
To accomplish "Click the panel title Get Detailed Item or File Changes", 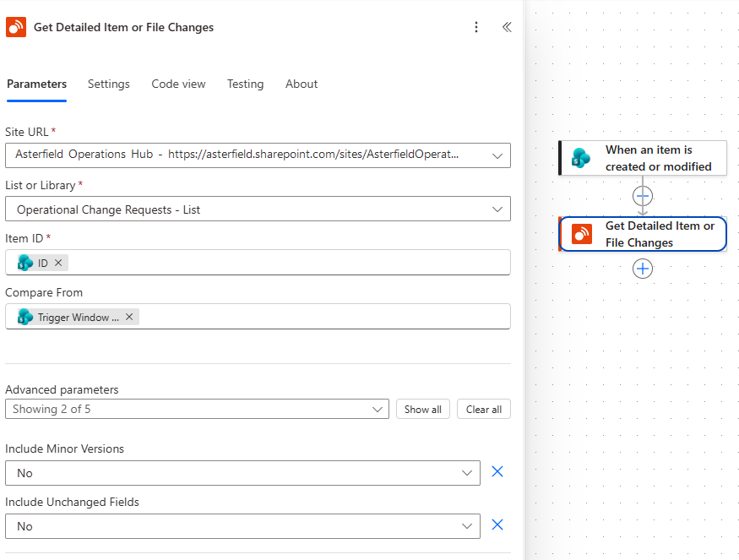I will pyautogui.click(x=123, y=27).
